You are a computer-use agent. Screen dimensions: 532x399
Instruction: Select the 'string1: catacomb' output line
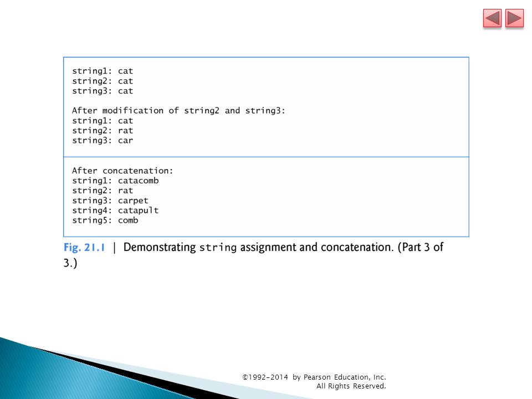pos(115,181)
